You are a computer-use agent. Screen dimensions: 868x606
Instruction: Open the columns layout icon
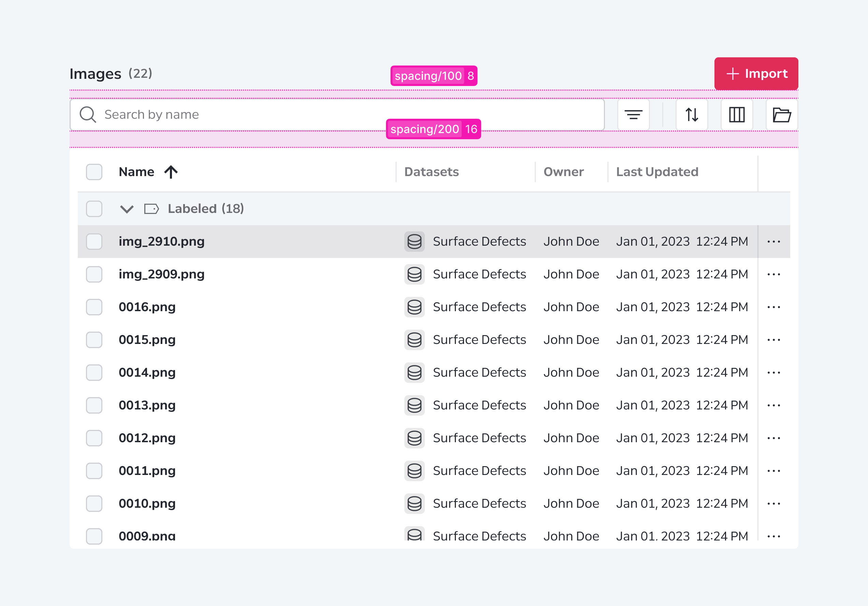tap(737, 115)
